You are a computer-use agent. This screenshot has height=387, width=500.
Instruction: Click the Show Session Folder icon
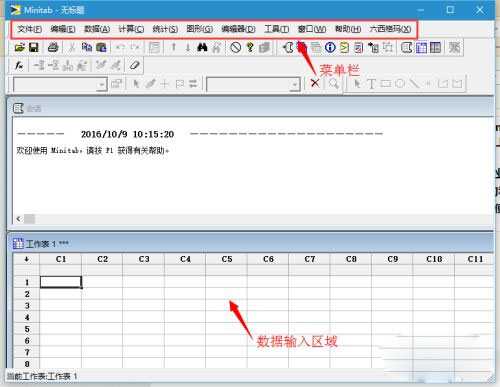[288, 47]
